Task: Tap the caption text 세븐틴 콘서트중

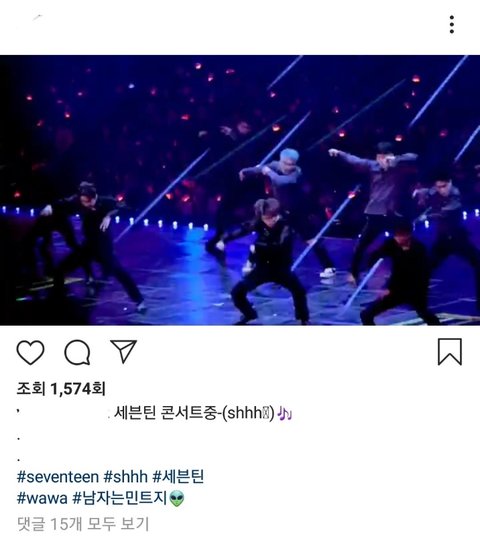Action: coord(165,413)
